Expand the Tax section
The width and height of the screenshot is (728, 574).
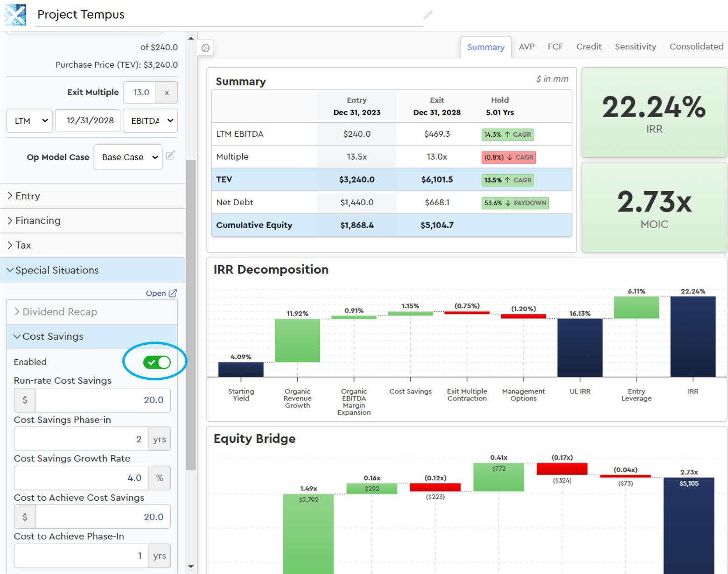(93, 245)
